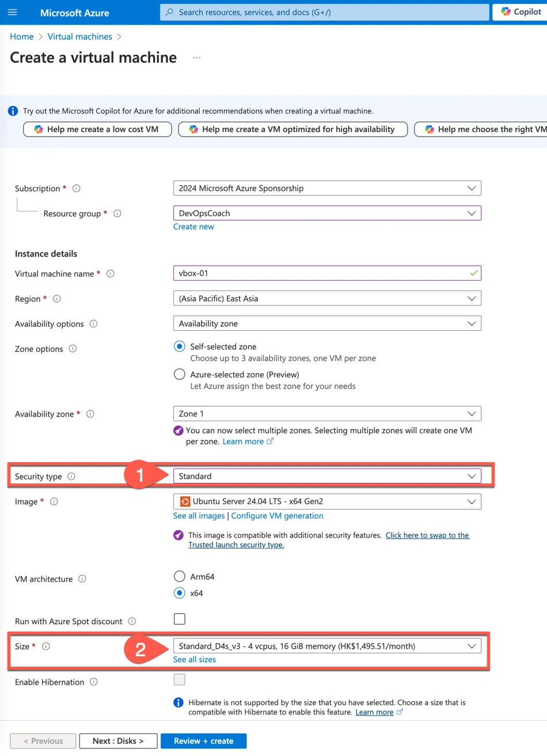Click the info icon beside Security type
Viewport: 547px width, 756px height.
click(x=71, y=477)
